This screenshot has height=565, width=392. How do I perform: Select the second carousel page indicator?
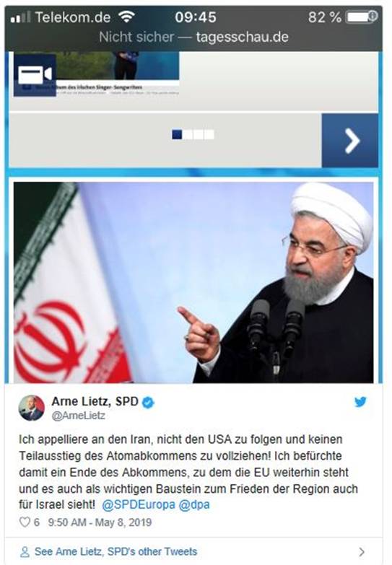188,134
